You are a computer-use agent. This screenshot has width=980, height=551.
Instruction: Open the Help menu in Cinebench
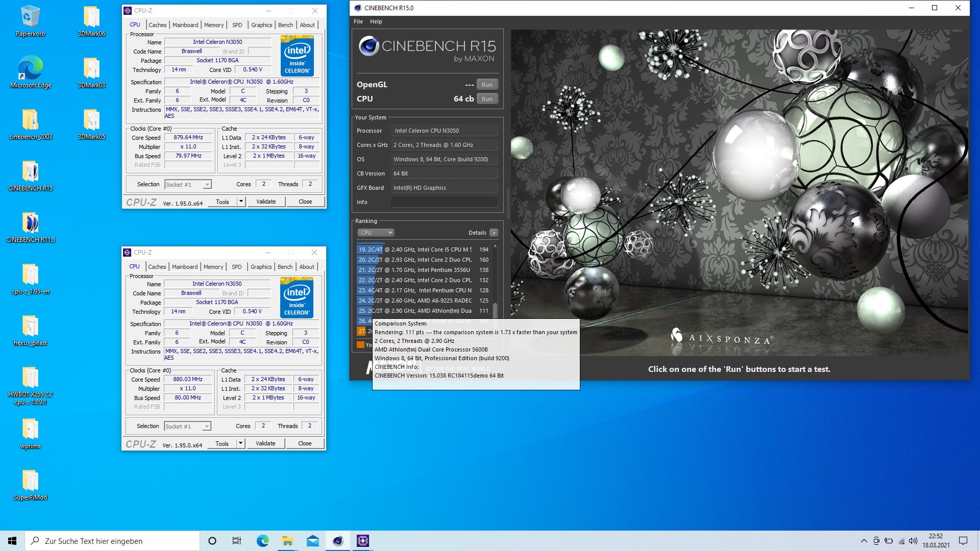376,21
